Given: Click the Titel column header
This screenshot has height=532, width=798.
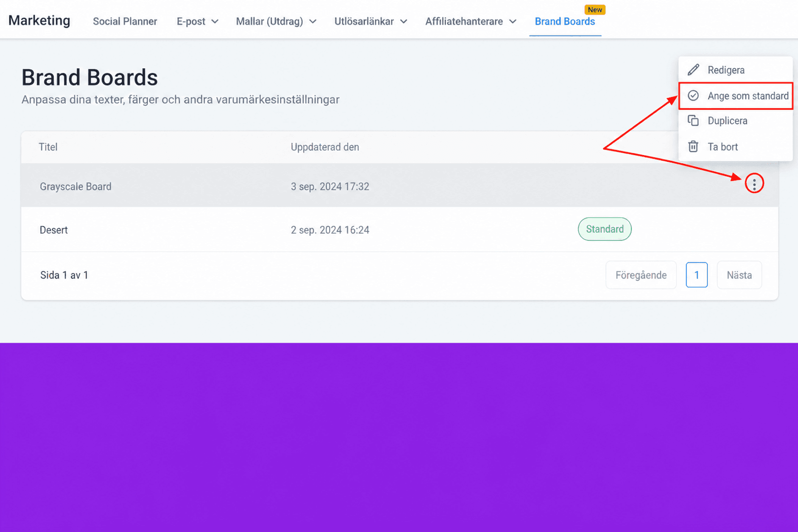Looking at the screenshot, I should point(48,147).
